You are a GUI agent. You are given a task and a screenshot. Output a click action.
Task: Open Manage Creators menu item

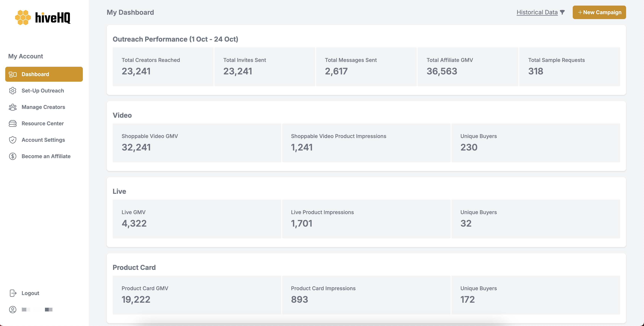43,107
